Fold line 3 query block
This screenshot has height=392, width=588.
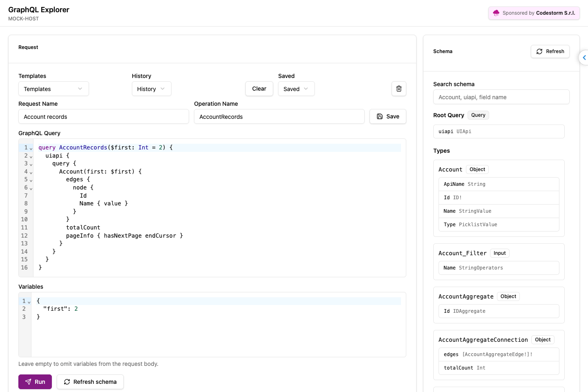coord(31,165)
